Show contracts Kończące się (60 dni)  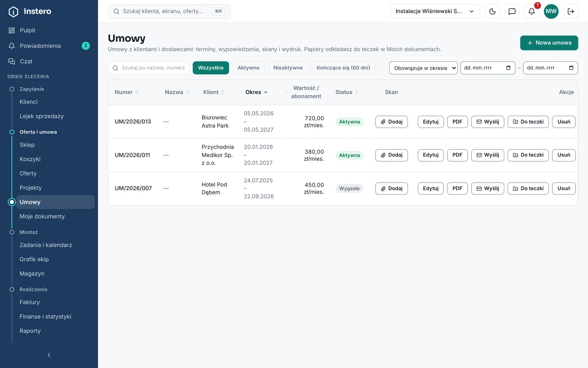click(344, 68)
